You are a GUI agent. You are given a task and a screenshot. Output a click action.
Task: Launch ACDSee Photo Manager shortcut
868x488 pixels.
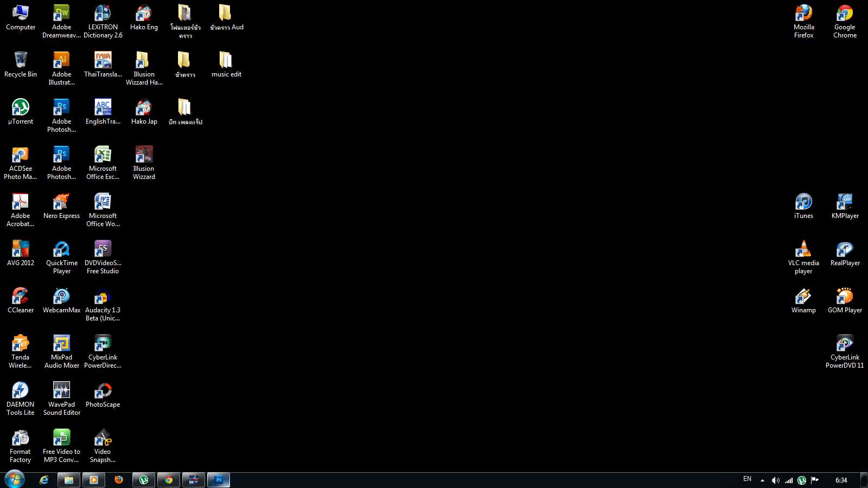pyautogui.click(x=21, y=163)
